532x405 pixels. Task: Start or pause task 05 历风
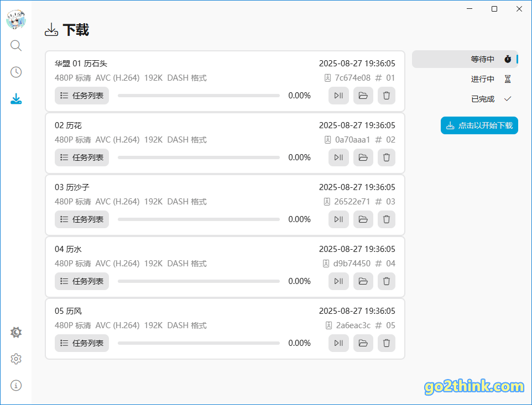coord(338,343)
